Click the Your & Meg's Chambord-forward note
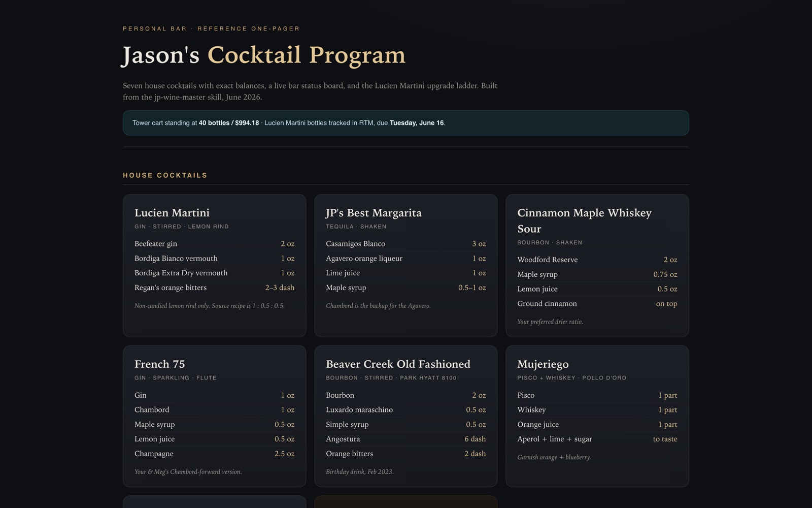Image resolution: width=812 pixels, height=508 pixels. click(x=188, y=472)
